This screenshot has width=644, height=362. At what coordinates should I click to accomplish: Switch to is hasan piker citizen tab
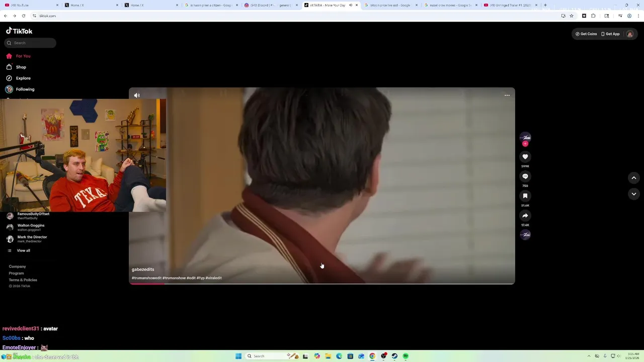(211, 5)
